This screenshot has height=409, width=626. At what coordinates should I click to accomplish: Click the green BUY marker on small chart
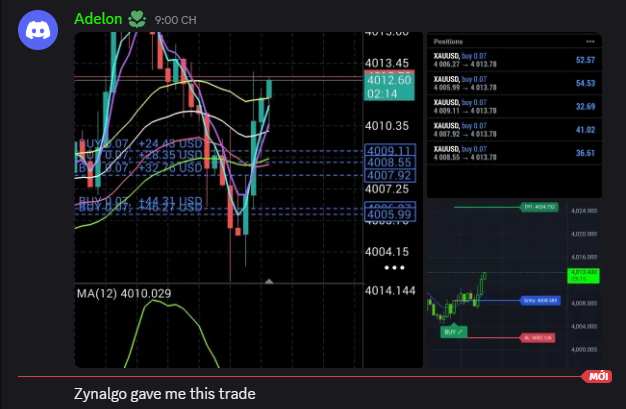[454, 332]
